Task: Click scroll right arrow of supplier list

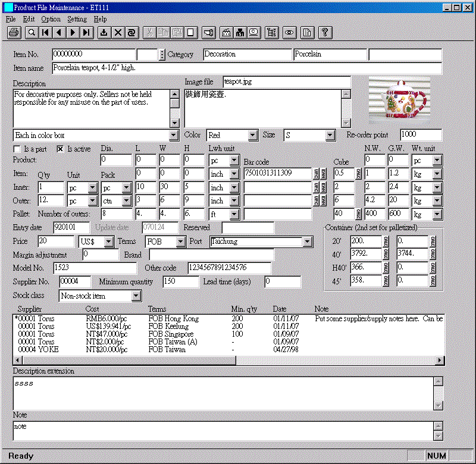Action: 440,360
